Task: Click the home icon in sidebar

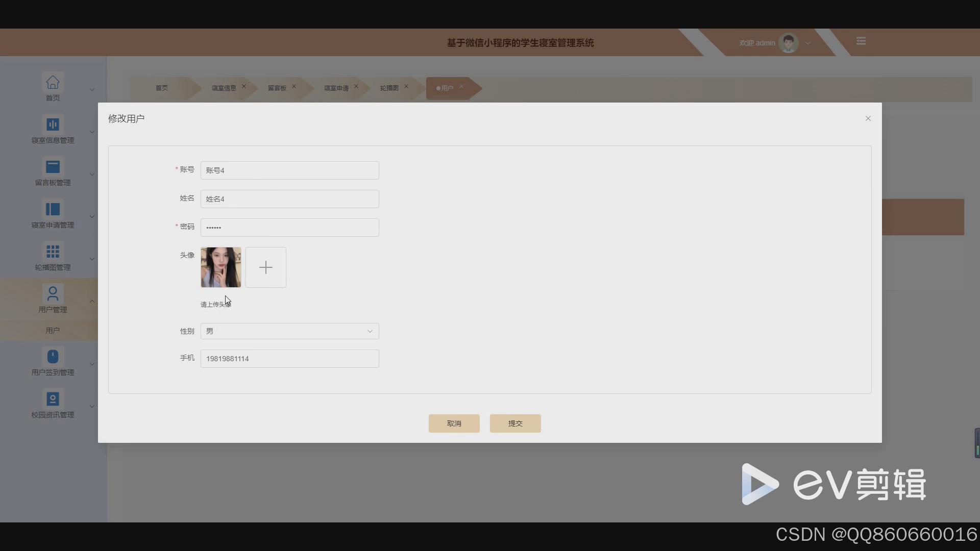Action: [x=53, y=82]
